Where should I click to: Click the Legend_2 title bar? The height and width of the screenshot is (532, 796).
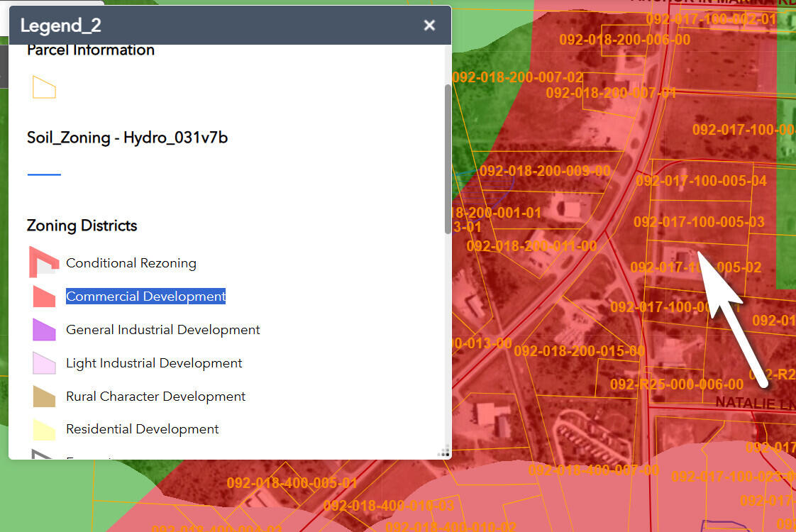(213, 26)
